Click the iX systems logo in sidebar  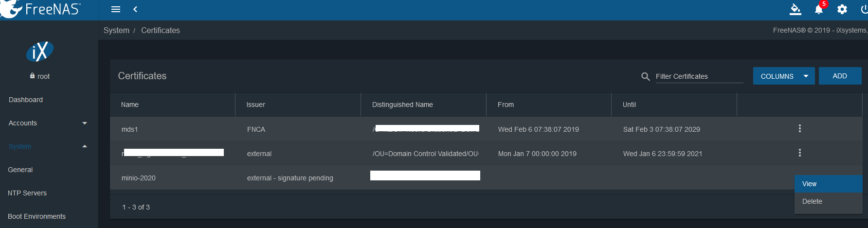[39, 51]
